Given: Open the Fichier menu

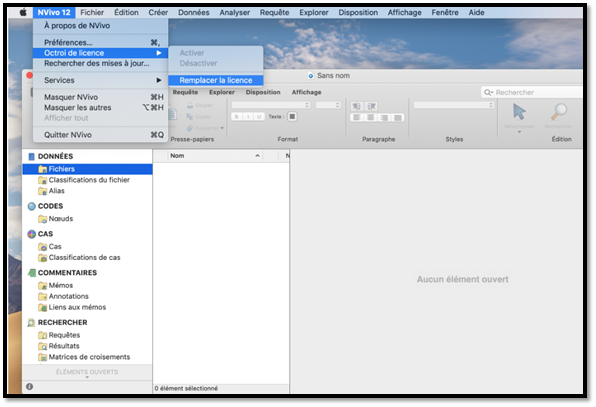Looking at the screenshot, I should click(x=92, y=13).
